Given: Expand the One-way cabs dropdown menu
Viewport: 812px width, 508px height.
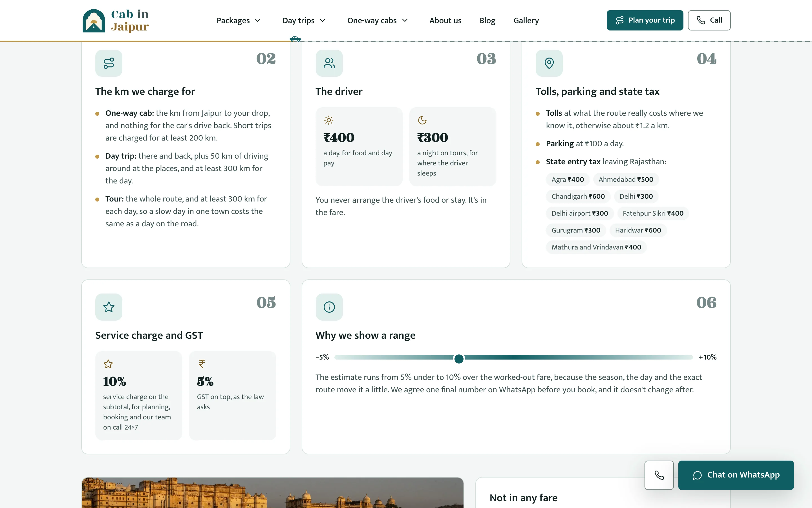Looking at the screenshot, I should pyautogui.click(x=378, y=21).
